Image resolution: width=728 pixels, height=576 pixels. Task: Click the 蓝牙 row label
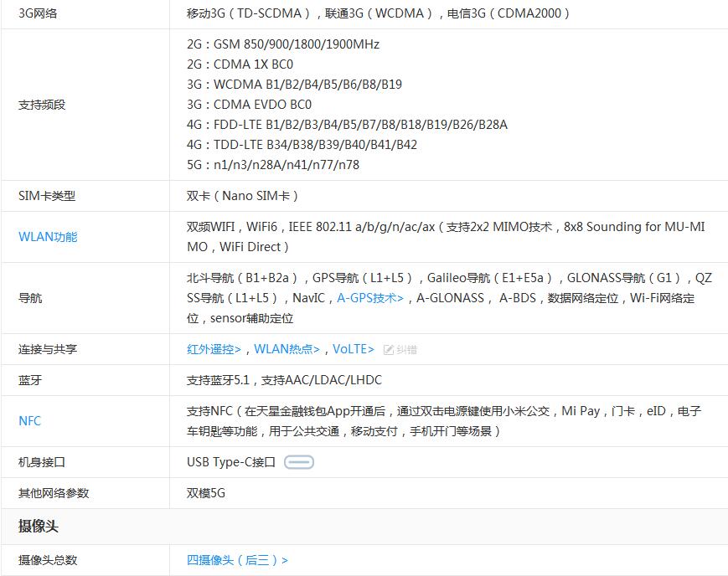click(30, 380)
